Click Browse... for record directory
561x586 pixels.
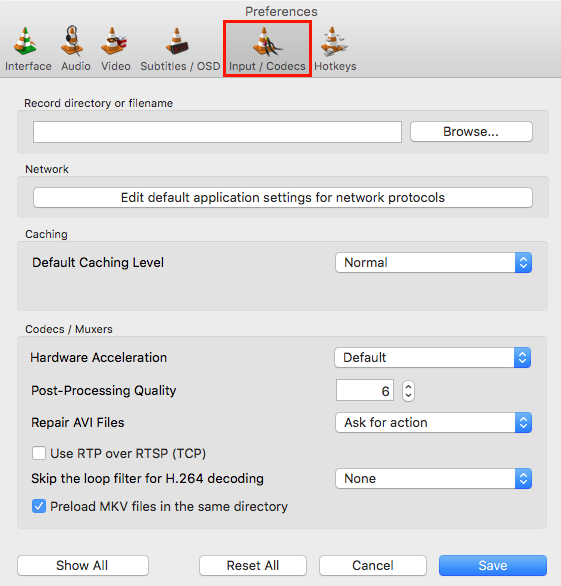pos(471,132)
